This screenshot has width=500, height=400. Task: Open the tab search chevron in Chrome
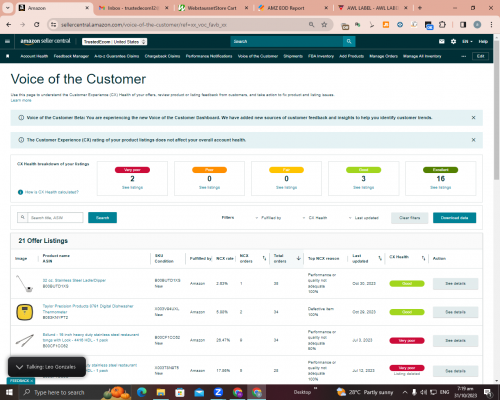point(7,8)
